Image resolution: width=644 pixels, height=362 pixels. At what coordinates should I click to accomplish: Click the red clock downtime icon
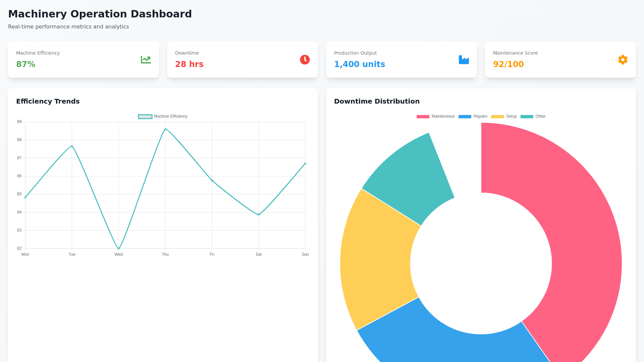pyautogui.click(x=305, y=60)
